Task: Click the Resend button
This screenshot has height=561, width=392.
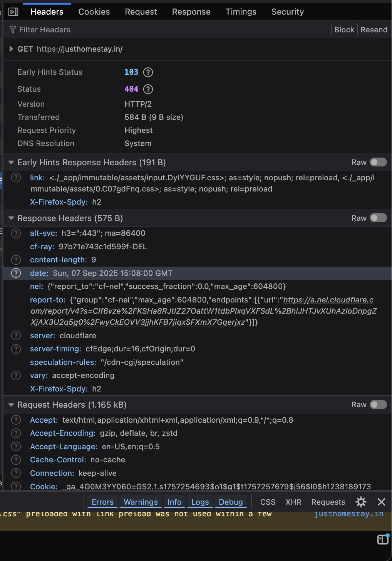Action: (x=374, y=30)
